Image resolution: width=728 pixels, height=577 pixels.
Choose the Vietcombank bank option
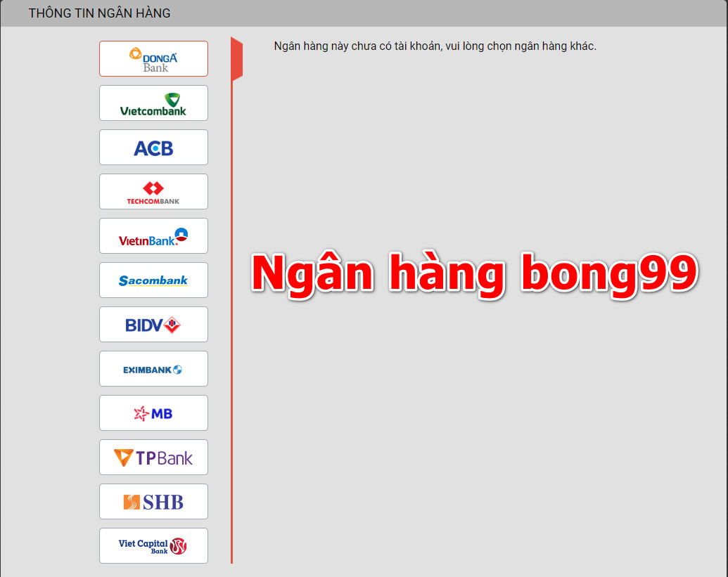(153, 103)
